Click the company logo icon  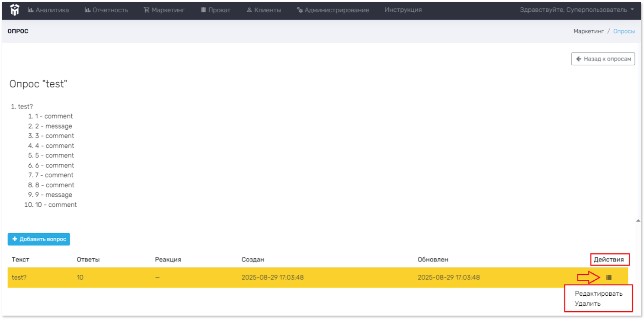coord(15,10)
